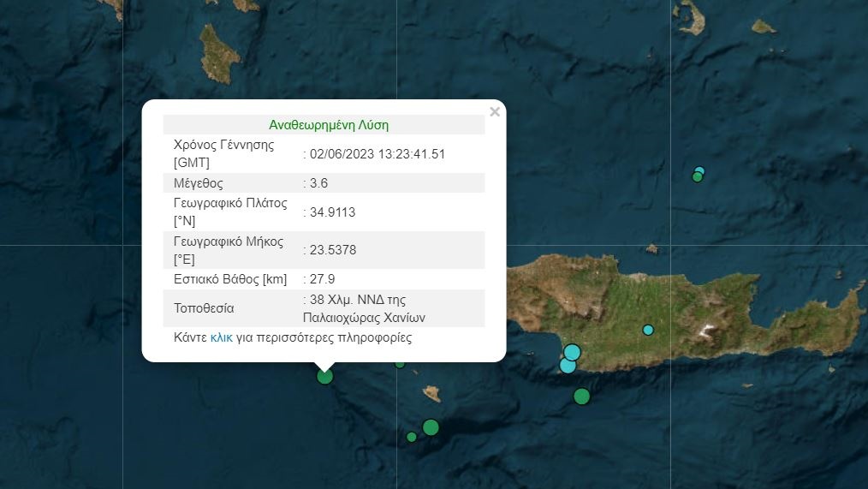The width and height of the screenshot is (868, 489).
Task: Select the partially hidden green marker beside the popup
Action: tap(400, 364)
